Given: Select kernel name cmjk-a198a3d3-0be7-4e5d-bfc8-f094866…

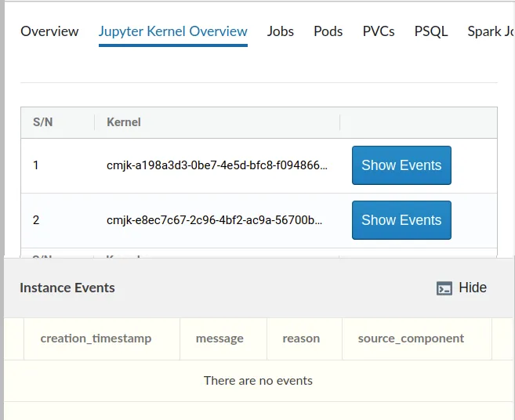Looking at the screenshot, I should [217, 165].
